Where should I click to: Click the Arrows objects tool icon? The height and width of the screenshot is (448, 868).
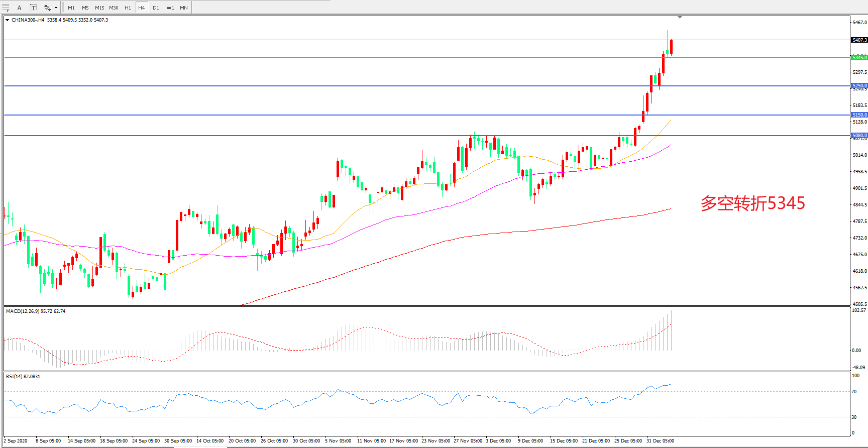tap(47, 8)
